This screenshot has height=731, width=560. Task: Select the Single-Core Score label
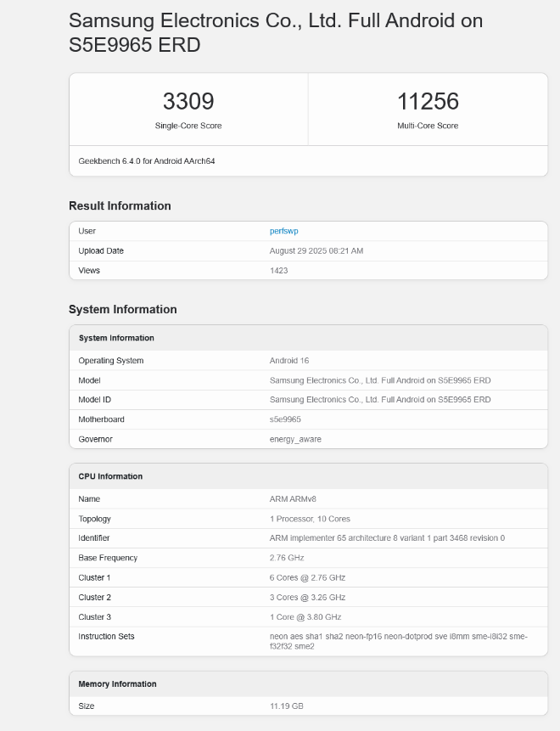188,126
